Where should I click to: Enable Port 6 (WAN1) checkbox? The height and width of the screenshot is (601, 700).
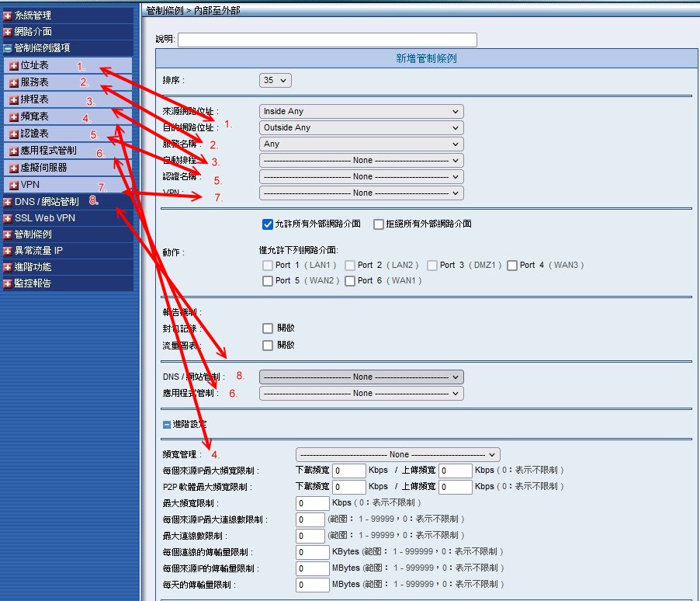point(350,281)
